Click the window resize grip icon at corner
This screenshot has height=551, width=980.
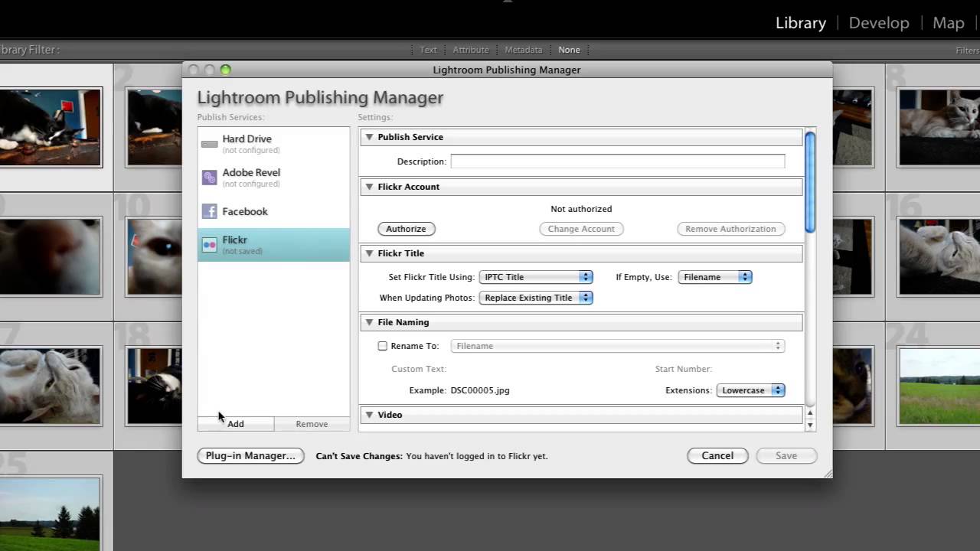827,474
